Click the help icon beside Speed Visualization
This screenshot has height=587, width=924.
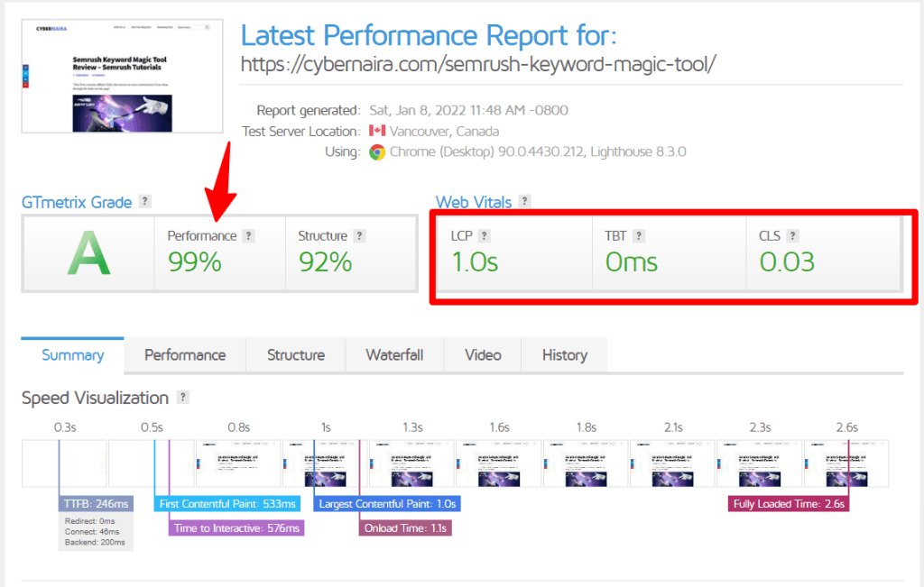click(x=183, y=398)
